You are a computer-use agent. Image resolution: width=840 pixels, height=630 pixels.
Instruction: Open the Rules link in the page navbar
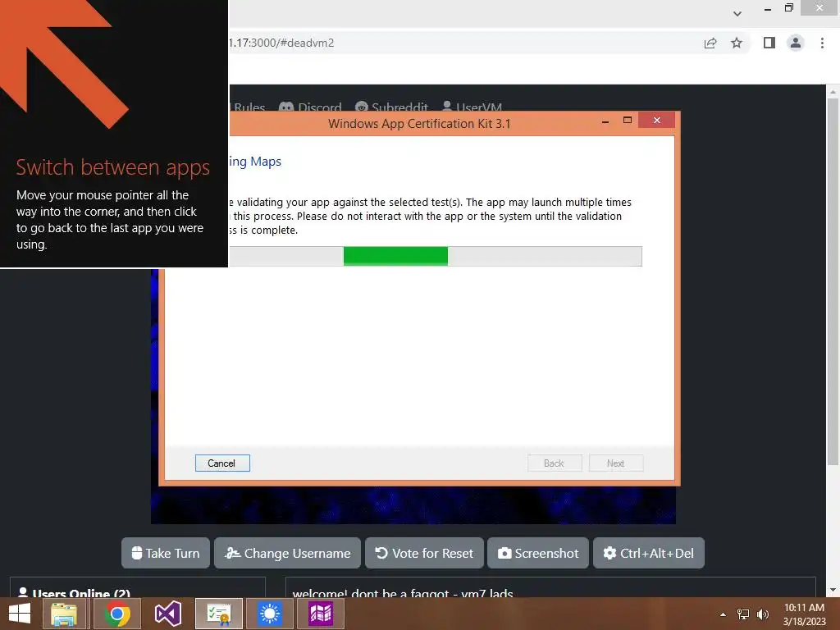(x=249, y=107)
